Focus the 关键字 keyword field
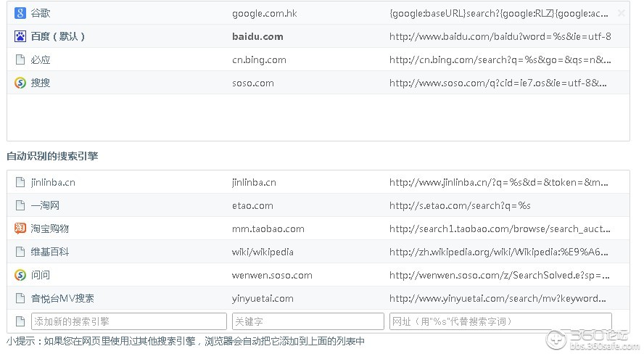Screen dimensions: 644x354 click(308, 321)
